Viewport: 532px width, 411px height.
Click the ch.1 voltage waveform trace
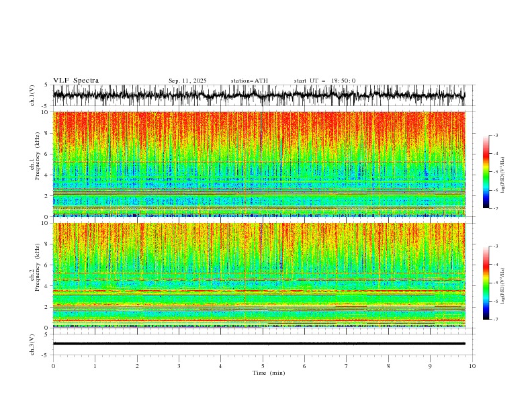pos(259,95)
